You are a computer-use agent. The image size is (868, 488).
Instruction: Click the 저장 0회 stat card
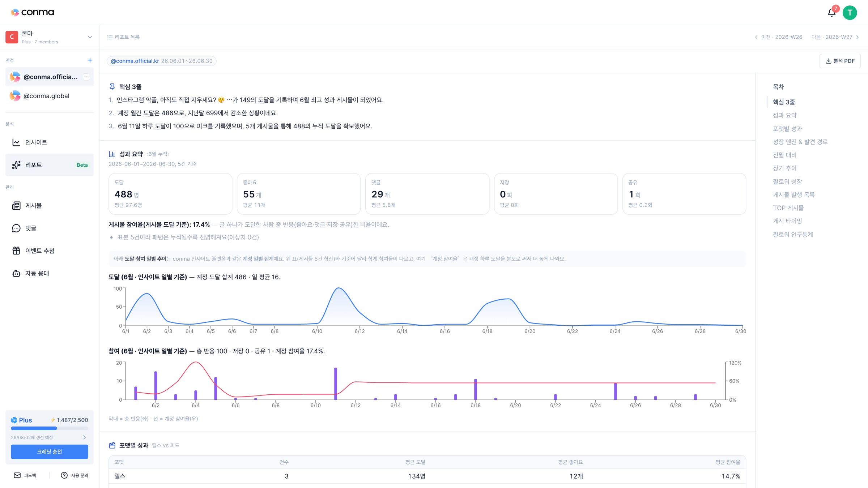(x=556, y=194)
